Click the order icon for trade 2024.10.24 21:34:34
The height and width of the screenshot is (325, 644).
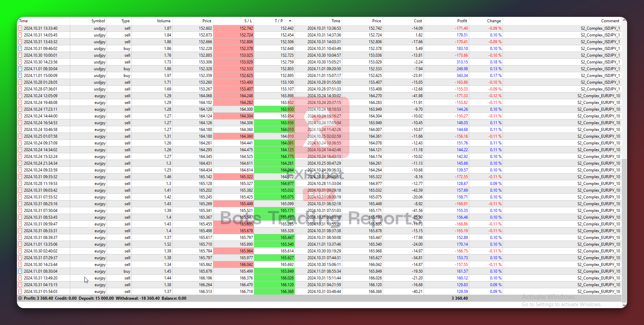tap(20, 163)
